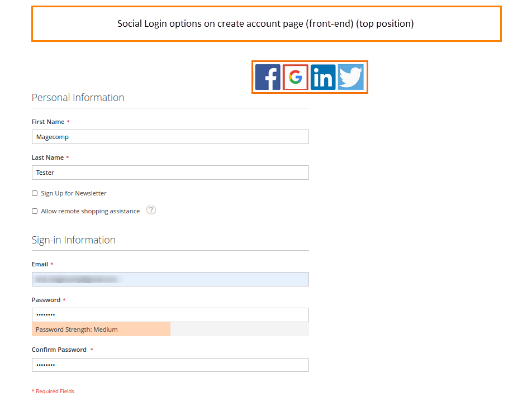Click the Password Strength: Medium indicator bar
The width and height of the screenshot is (532, 411).
tap(101, 329)
